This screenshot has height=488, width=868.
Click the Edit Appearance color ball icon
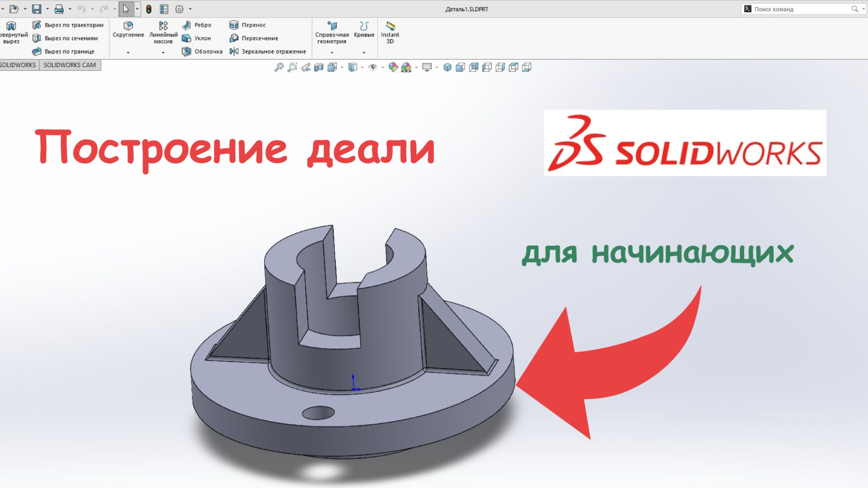pos(393,67)
